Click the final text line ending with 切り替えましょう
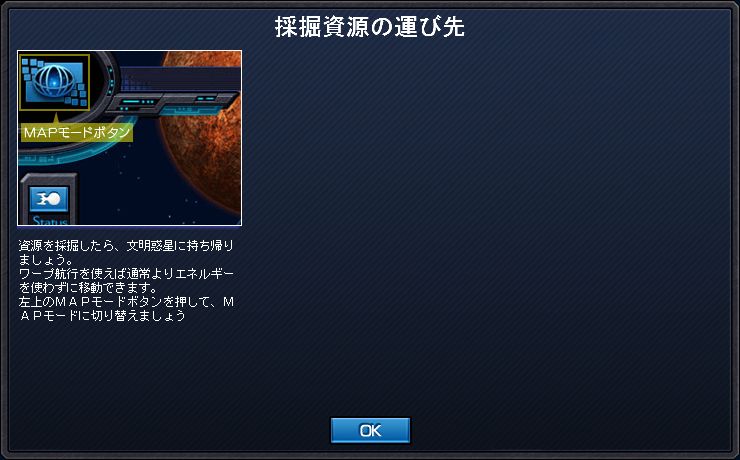740x460 pixels. 102,316
